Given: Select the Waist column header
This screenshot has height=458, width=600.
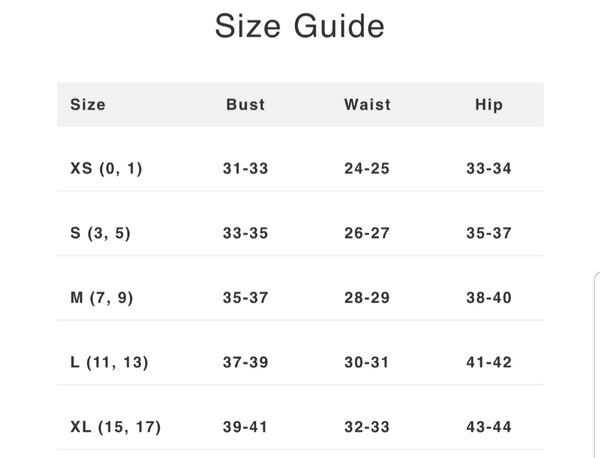Looking at the screenshot, I should [x=367, y=104].
